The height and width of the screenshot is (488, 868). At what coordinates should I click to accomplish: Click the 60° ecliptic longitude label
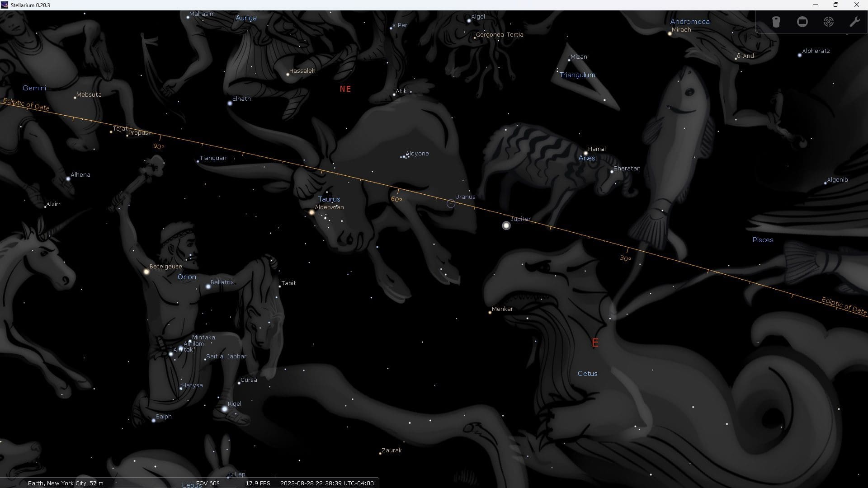click(396, 199)
